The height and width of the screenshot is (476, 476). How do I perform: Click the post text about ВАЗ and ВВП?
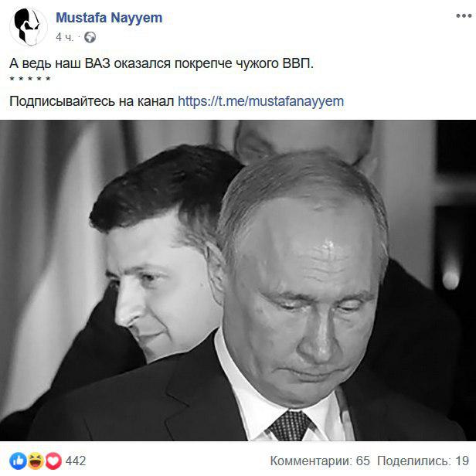(161, 63)
